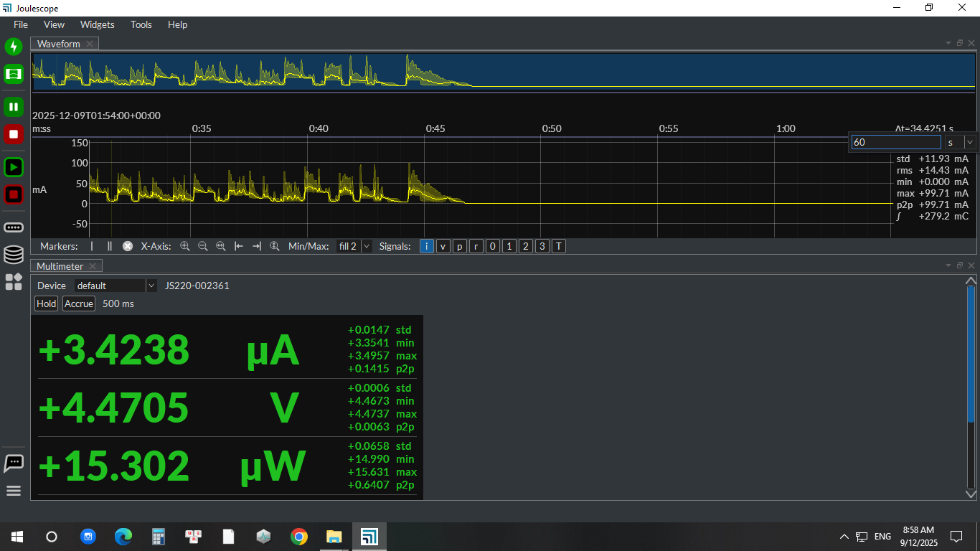Add a single marker to the waveform

(92, 246)
